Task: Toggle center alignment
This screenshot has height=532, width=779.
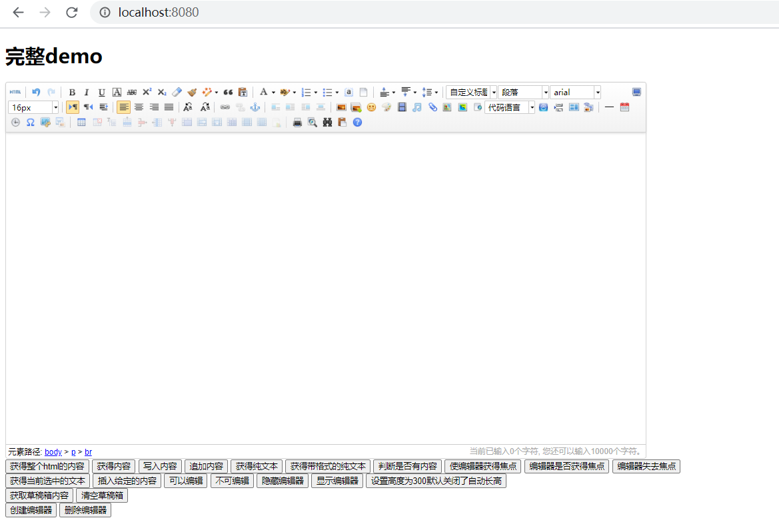Action: 139,107
